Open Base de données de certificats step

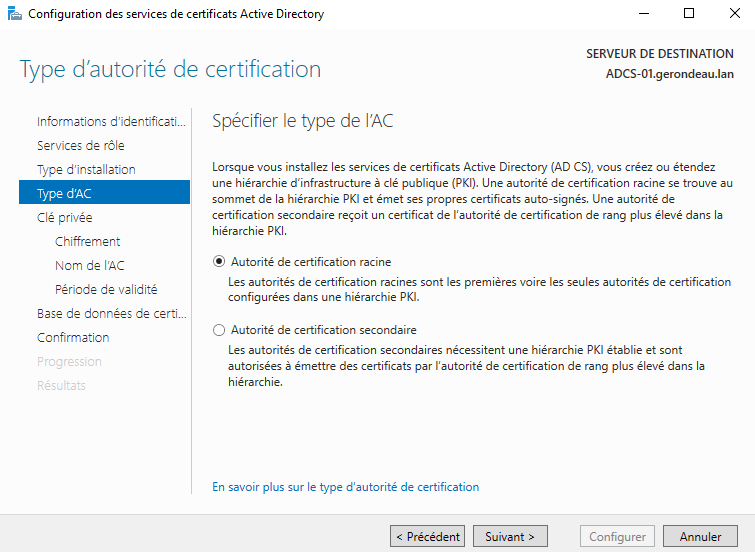pyautogui.click(x=111, y=313)
